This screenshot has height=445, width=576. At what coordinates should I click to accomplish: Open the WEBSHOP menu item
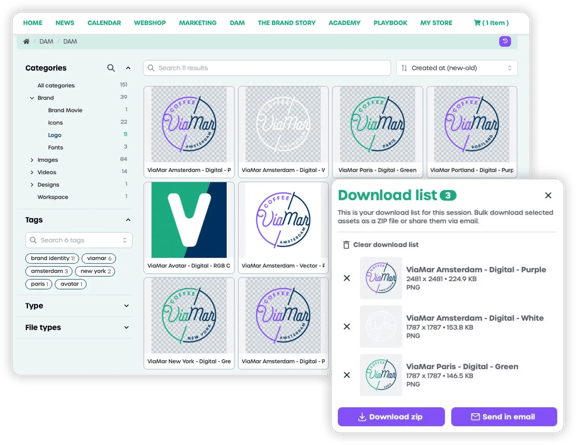click(x=150, y=23)
